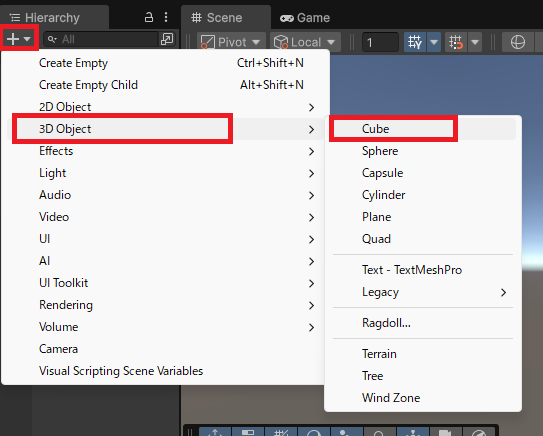The height and width of the screenshot is (436, 543).
Task: Click the scene picker icon beside search
Action: (x=167, y=39)
